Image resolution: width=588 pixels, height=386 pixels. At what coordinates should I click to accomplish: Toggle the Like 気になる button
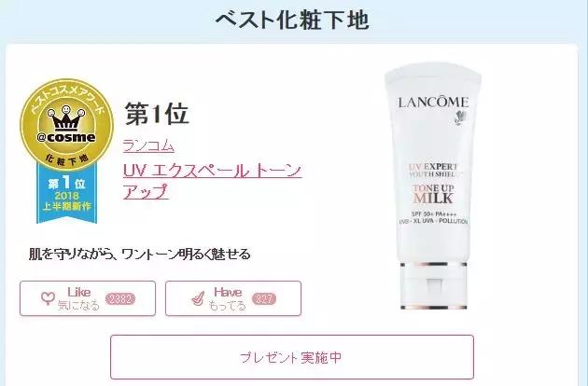click(88, 298)
